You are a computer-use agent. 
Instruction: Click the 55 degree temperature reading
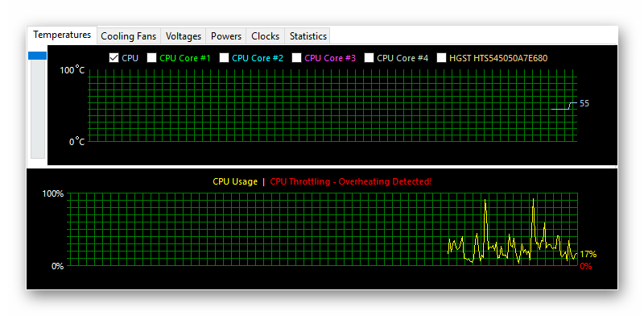(584, 104)
